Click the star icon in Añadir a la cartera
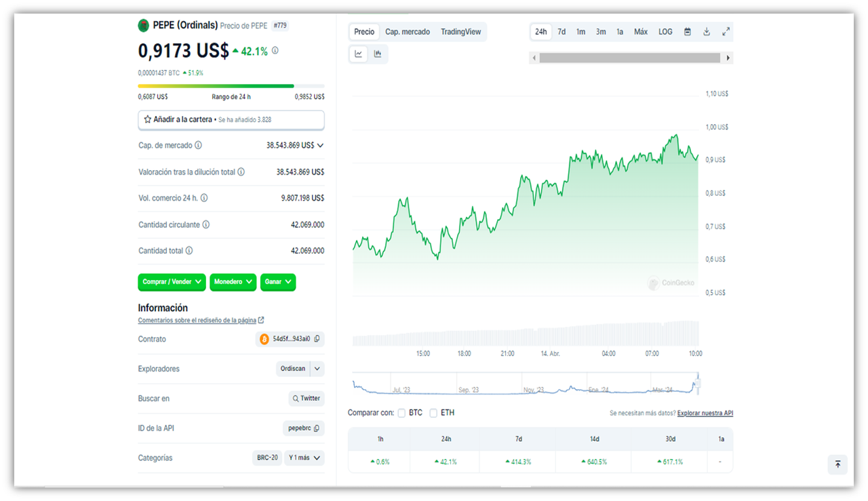This screenshot has height=501, width=868. [x=148, y=119]
